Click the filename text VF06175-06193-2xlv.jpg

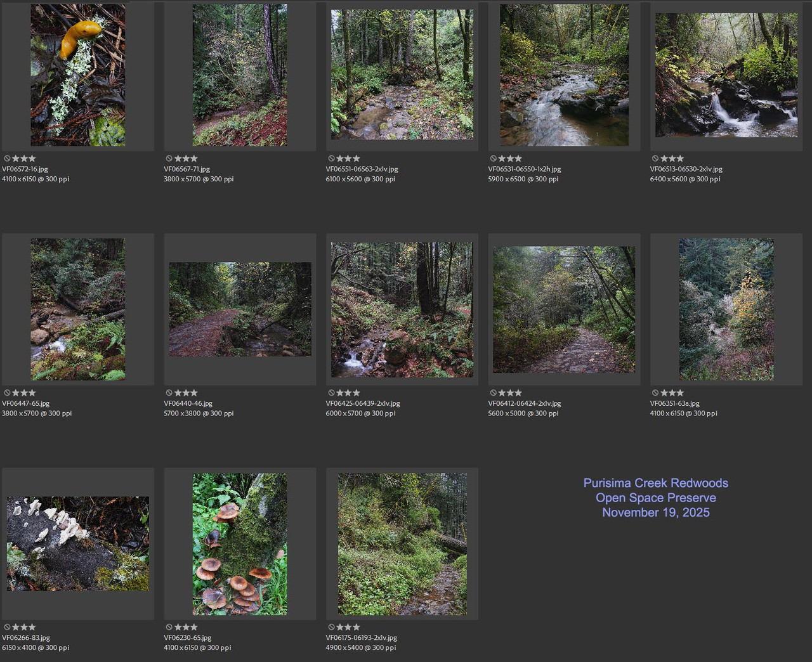362,638
